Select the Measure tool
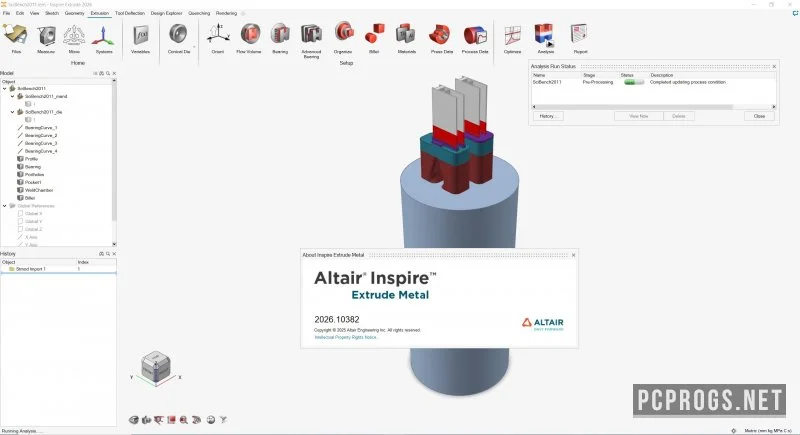 pos(46,37)
